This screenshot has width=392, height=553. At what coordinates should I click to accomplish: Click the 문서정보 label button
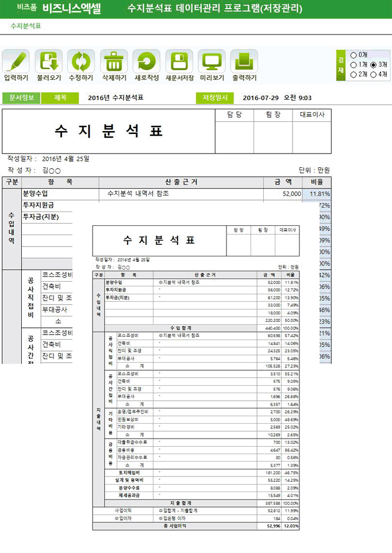21,98
